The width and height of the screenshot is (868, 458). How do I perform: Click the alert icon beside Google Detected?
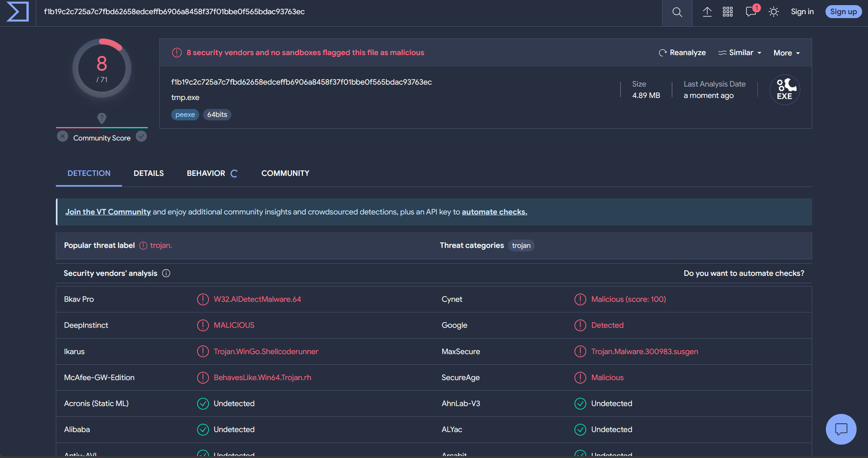(580, 325)
